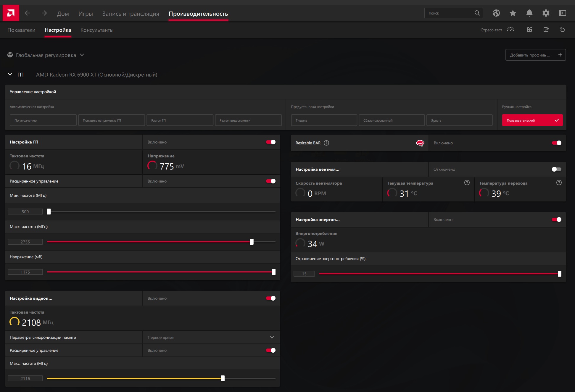Click Resizable BAR help question icon

[326, 143]
